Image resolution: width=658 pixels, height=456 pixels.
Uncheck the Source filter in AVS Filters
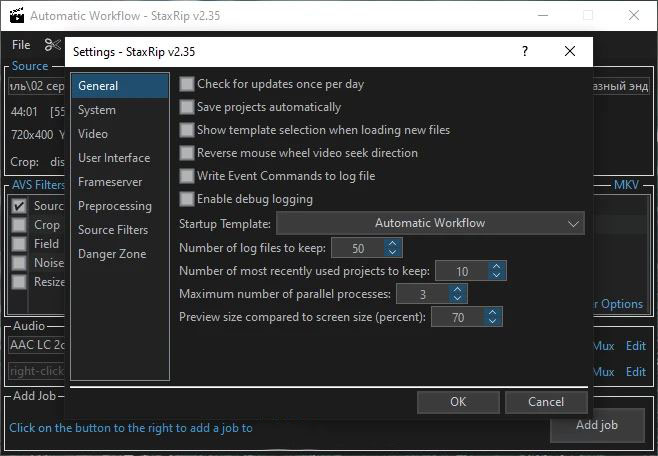click(x=19, y=206)
